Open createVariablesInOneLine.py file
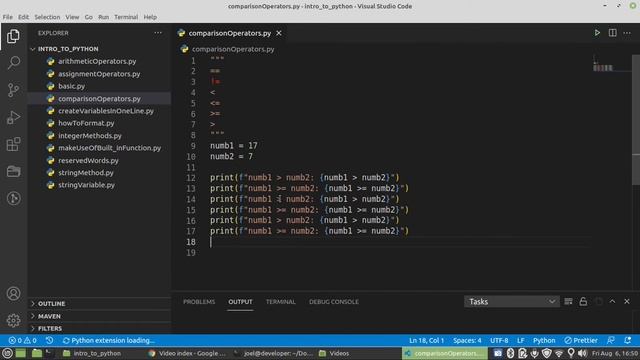The height and width of the screenshot is (360, 640). pos(106,111)
